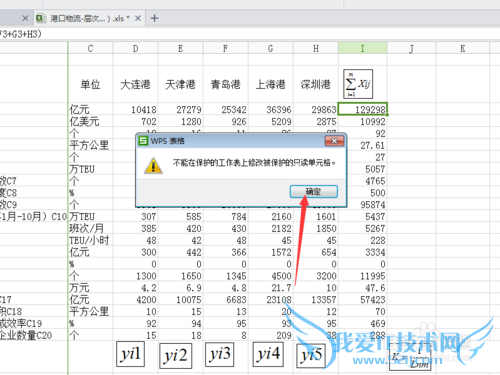Select cell containing 21.7

point(270,288)
